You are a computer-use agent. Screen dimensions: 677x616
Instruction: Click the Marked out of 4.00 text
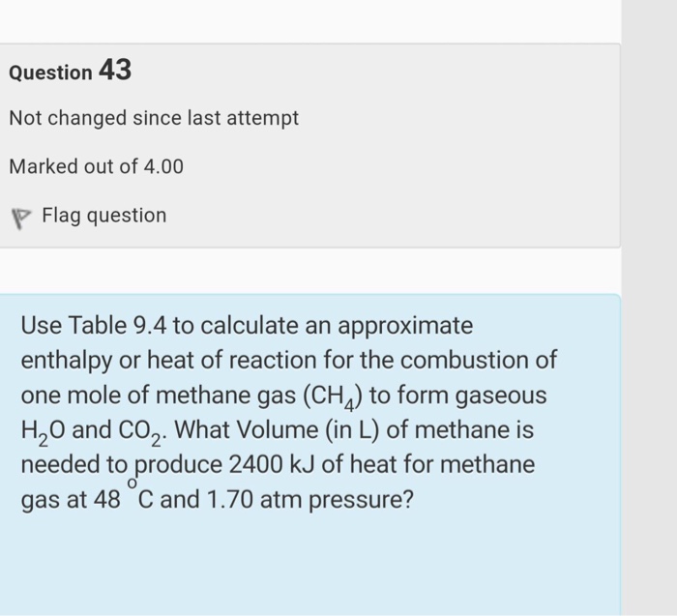[97, 166]
